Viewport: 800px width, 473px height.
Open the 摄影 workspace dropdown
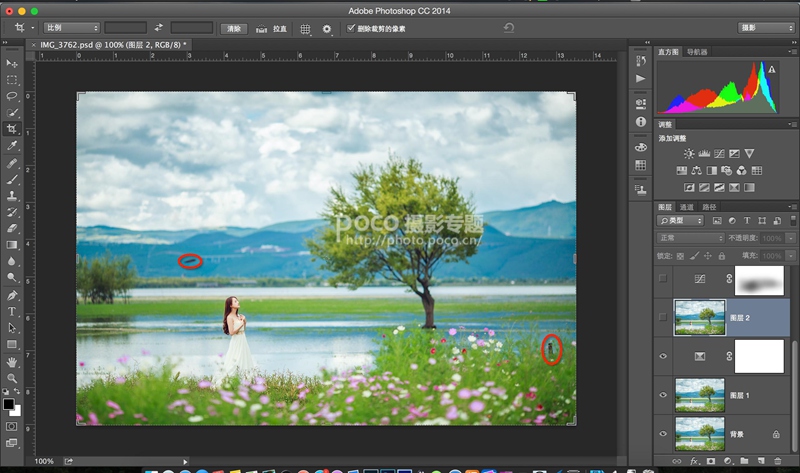[x=766, y=28]
